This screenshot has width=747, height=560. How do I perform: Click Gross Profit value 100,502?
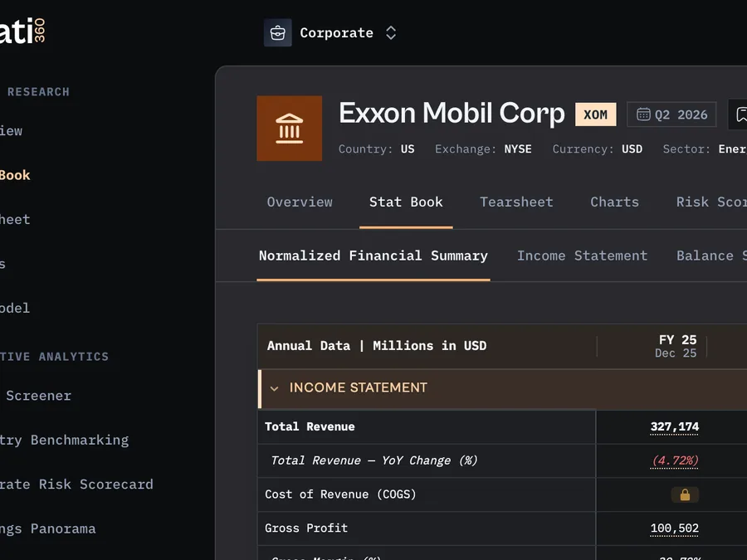675,528
